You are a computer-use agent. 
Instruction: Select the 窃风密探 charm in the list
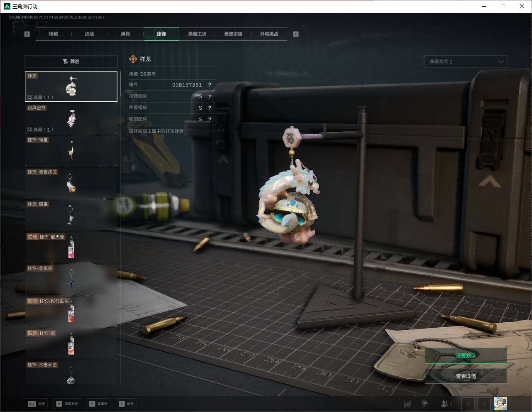pyautogui.click(x=71, y=118)
